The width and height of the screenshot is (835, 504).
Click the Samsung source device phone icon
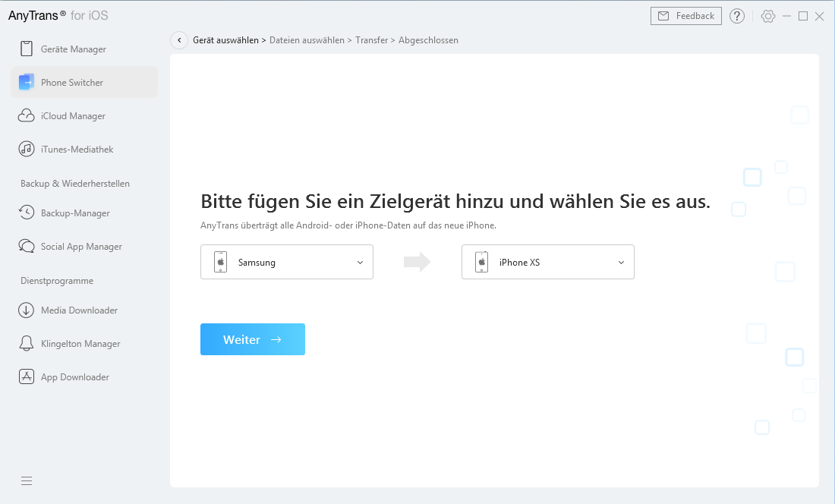220,262
